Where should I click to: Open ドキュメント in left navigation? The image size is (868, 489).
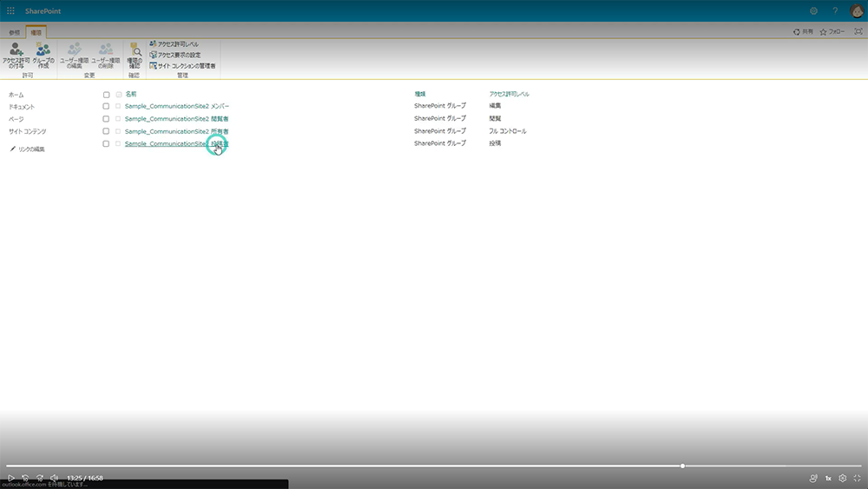click(21, 107)
